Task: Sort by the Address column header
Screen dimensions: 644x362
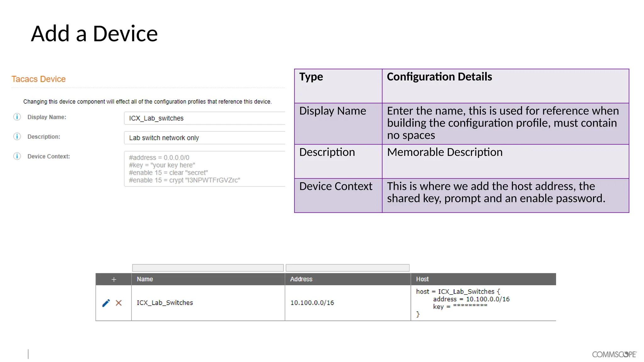Action: [348, 279]
